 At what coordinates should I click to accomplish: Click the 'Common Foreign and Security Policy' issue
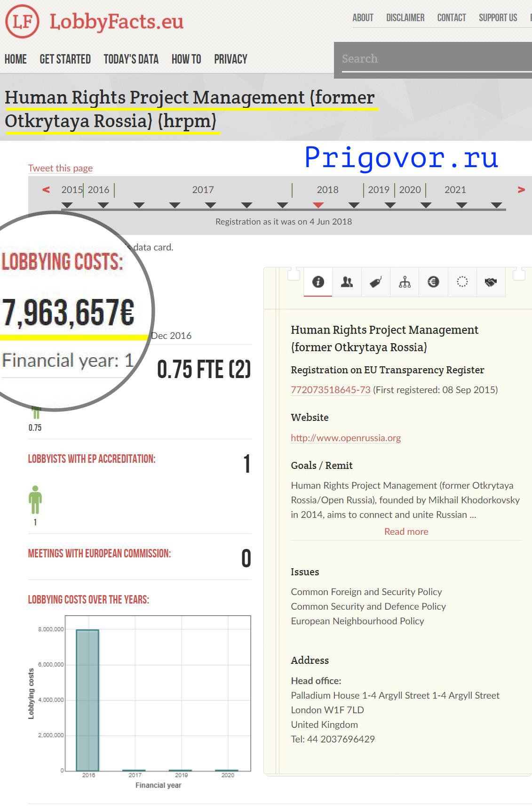[366, 592]
